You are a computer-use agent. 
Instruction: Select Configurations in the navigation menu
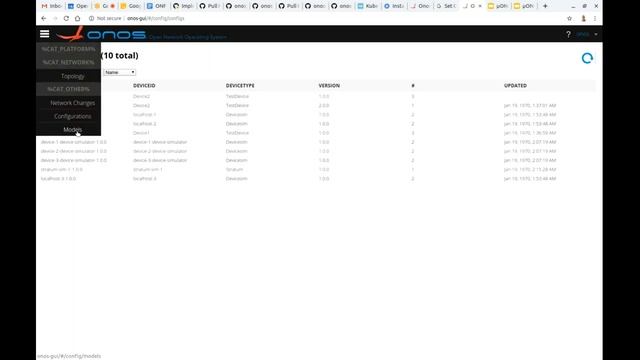[x=73, y=116]
